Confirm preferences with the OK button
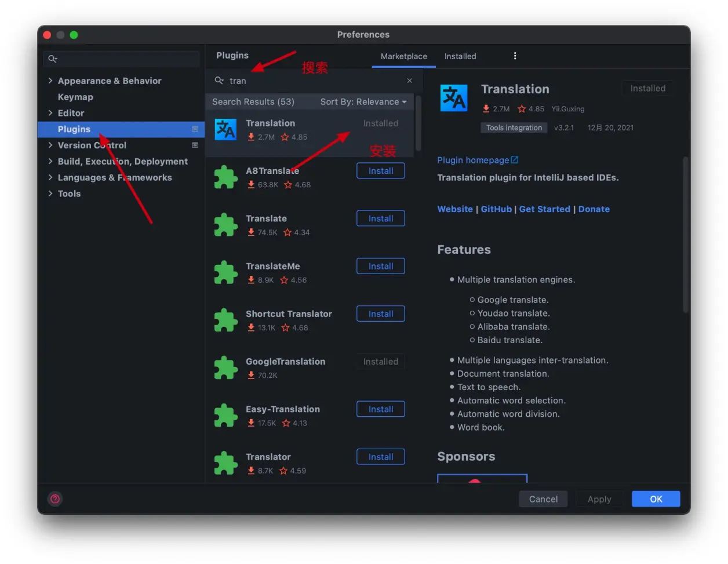Screen dimensions: 728x564 coord(656,499)
